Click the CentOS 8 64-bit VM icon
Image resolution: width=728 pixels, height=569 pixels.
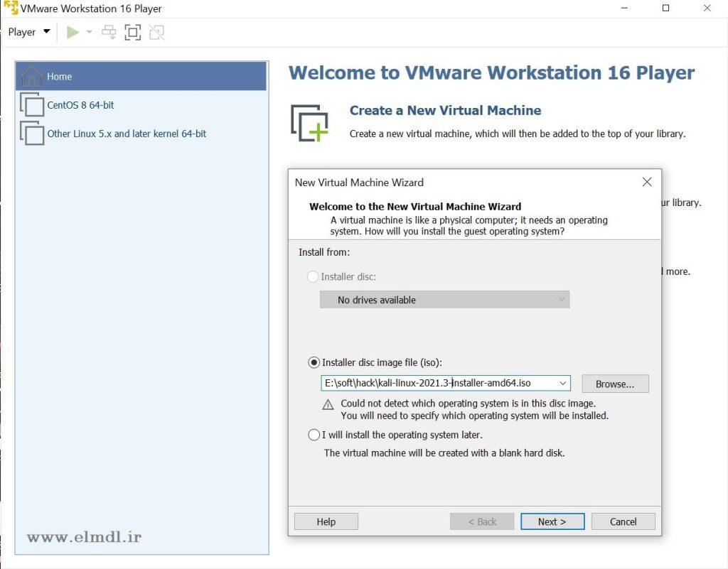[x=32, y=105]
